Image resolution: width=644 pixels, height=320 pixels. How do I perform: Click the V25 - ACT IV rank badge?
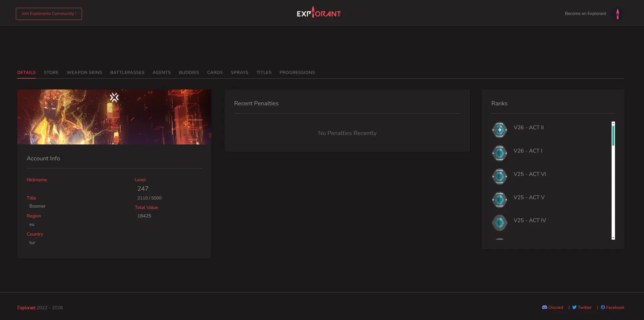coord(499,223)
